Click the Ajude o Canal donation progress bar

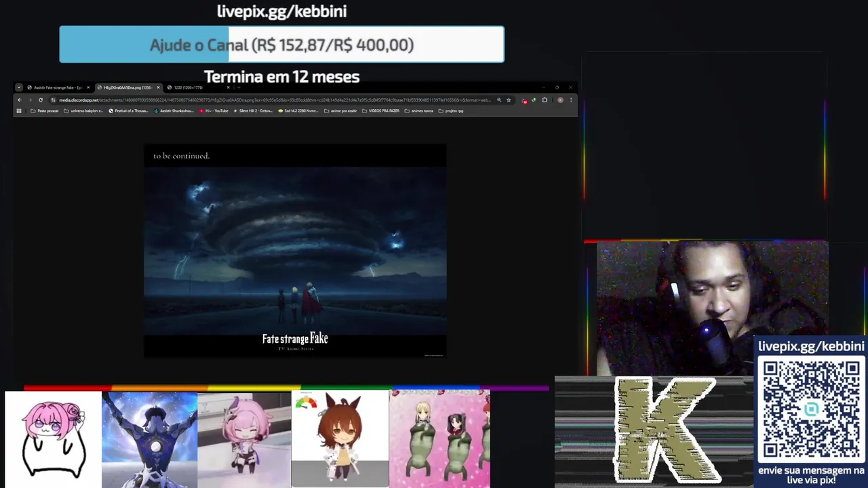point(281,45)
